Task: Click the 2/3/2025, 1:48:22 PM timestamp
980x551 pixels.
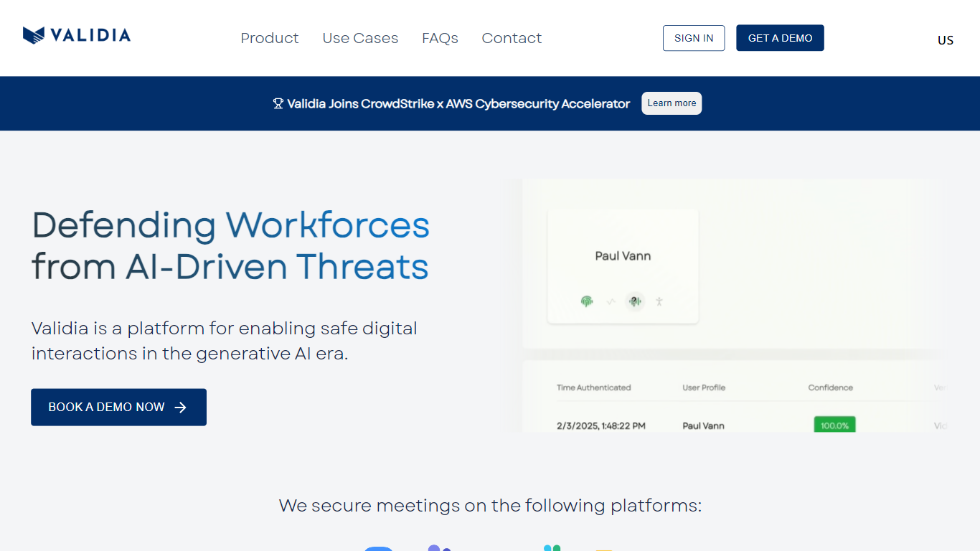Action: pos(601,425)
